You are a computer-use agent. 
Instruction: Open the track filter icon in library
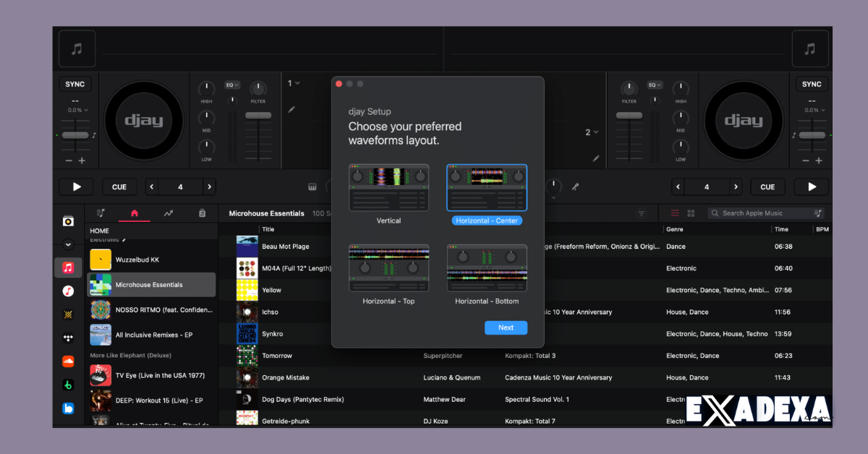pos(641,213)
